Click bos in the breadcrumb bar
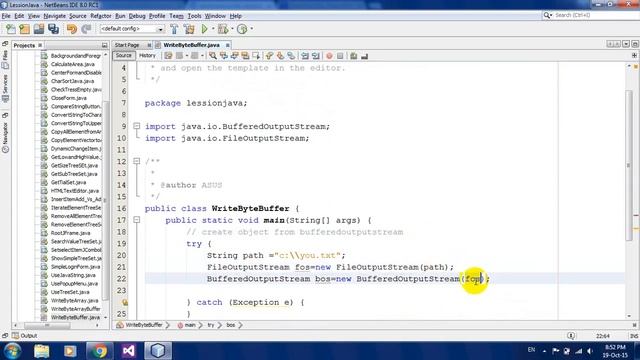The height and width of the screenshot is (360, 640). point(231,325)
